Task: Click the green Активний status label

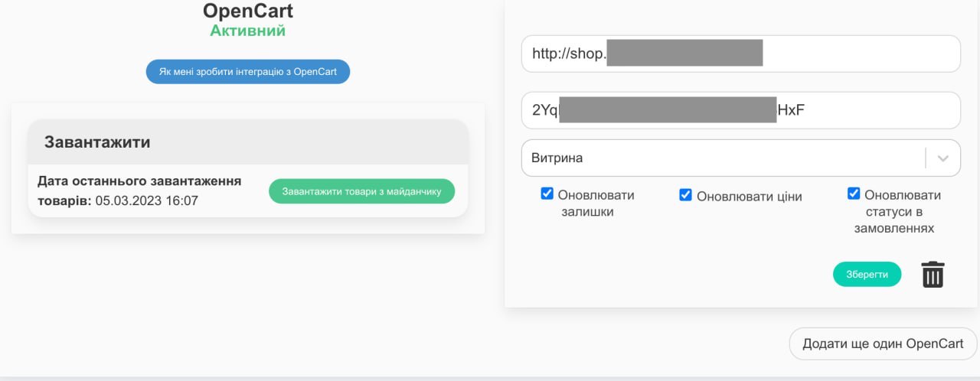Action: pos(248,31)
